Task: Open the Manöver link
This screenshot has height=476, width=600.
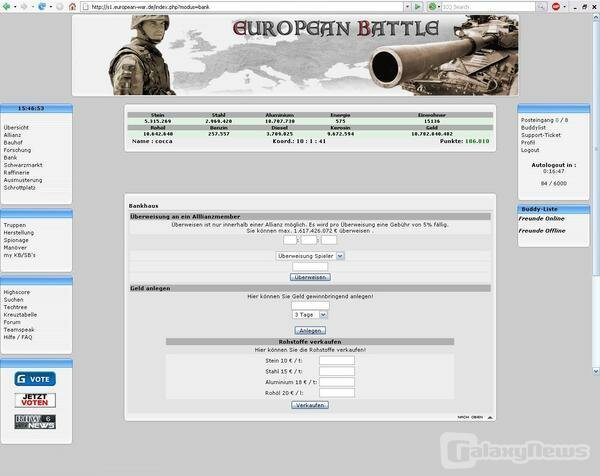Action: pos(15,248)
